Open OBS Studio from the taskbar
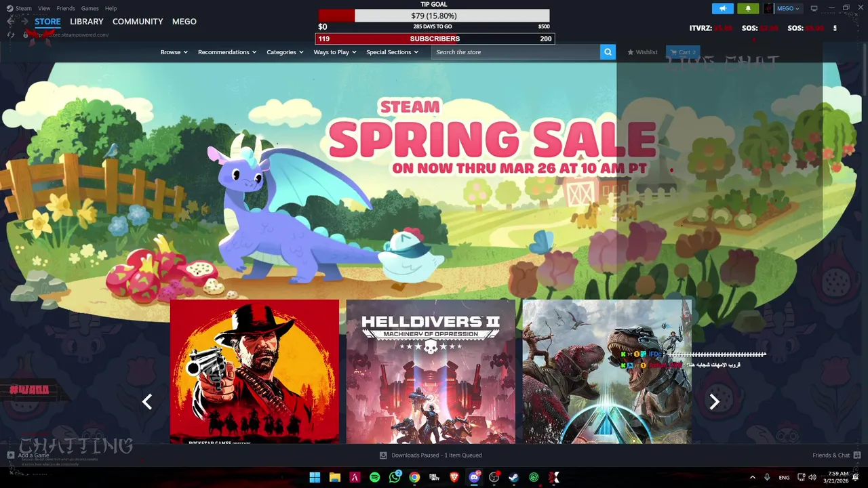 [x=494, y=477]
